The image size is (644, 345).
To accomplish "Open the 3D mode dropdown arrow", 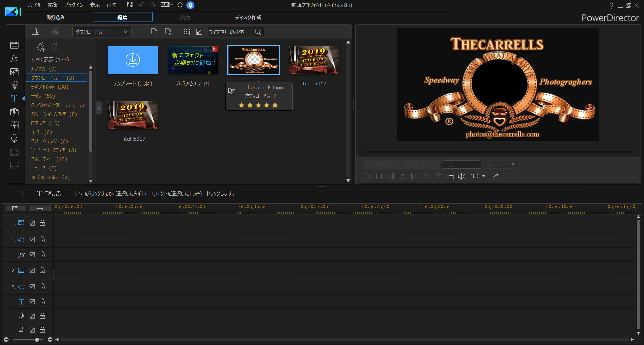I will pyautogui.click(x=484, y=176).
